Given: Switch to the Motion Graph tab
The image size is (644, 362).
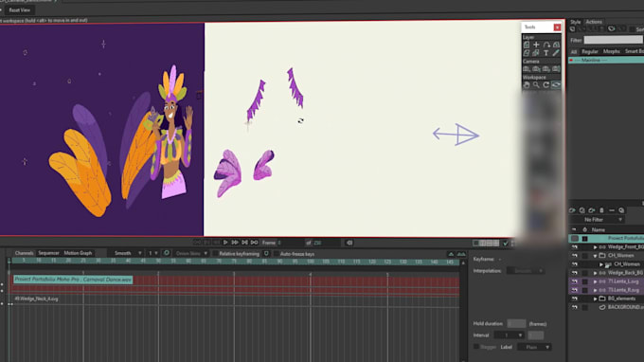Looking at the screenshot, I should click(x=78, y=253).
